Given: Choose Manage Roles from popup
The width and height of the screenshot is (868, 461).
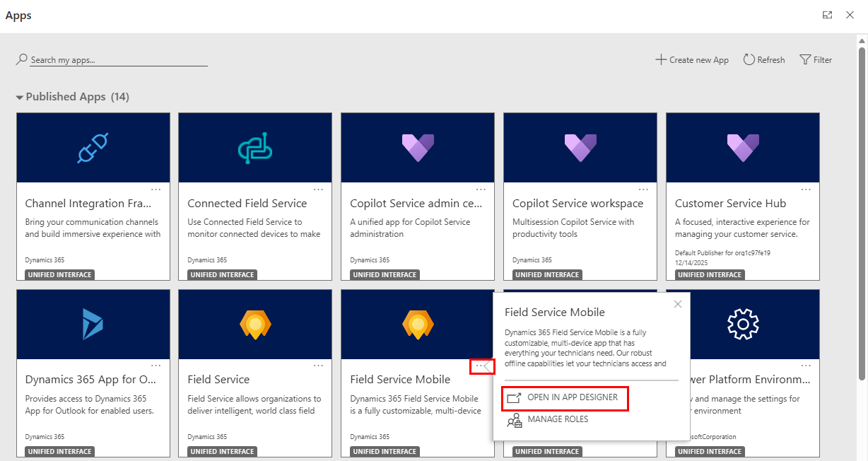Looking at the screenshot, I should [558, 419].
